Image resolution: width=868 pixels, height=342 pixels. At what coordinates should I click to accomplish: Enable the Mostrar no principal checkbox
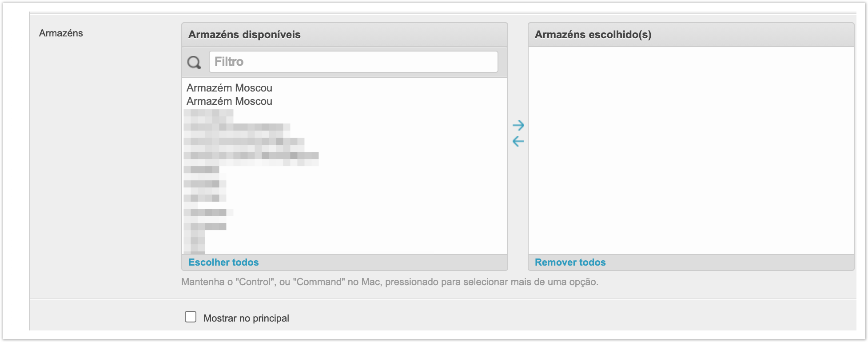tap(191, 317)
